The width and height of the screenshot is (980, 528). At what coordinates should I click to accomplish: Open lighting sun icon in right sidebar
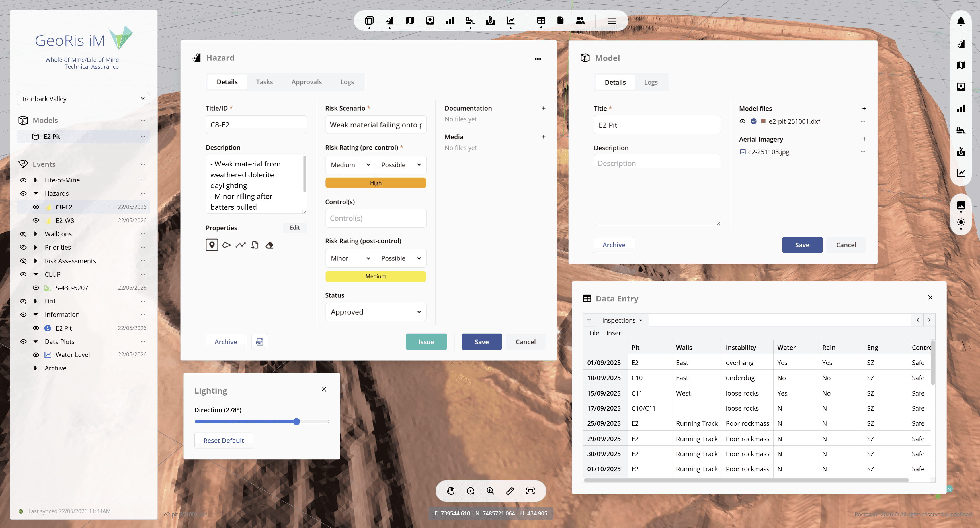(x=961, y=223)
